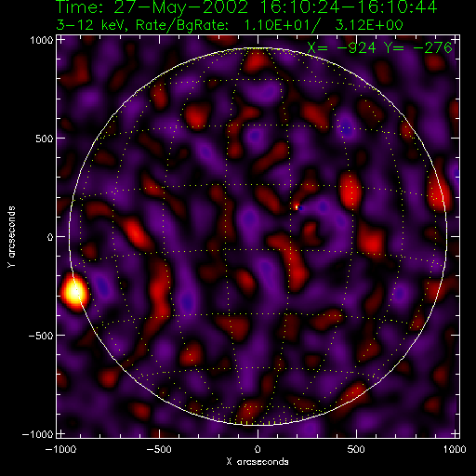Click the red blob at the solar north pole
This screenshot has height=476, width=476.
pos(257,62)
